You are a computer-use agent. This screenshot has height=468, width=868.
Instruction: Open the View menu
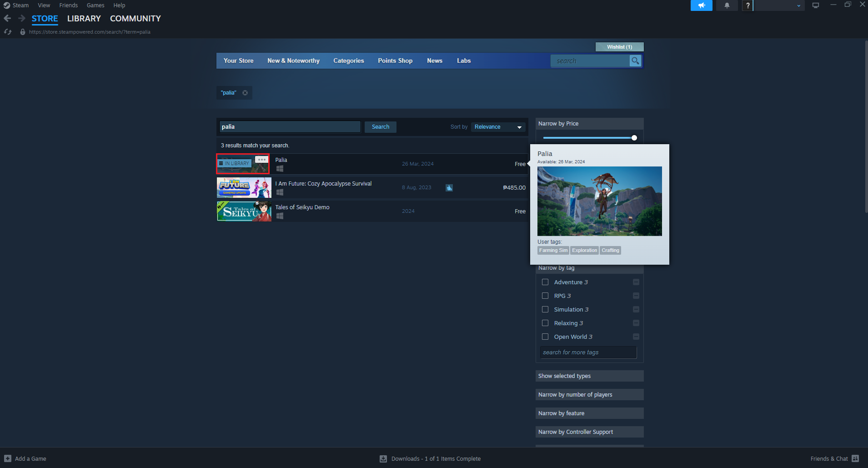(x=44, y=5)
